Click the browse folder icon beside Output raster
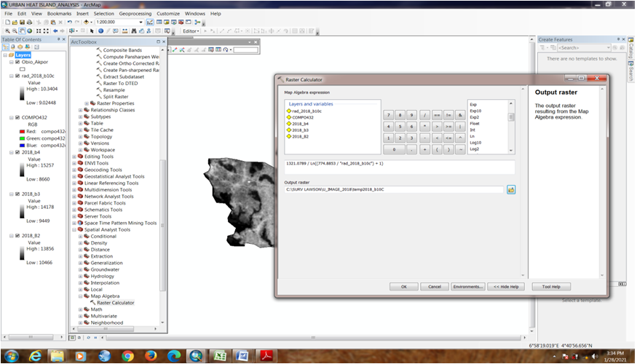The width and height of the screenshot is (637, 364). (x=511, y=189)
